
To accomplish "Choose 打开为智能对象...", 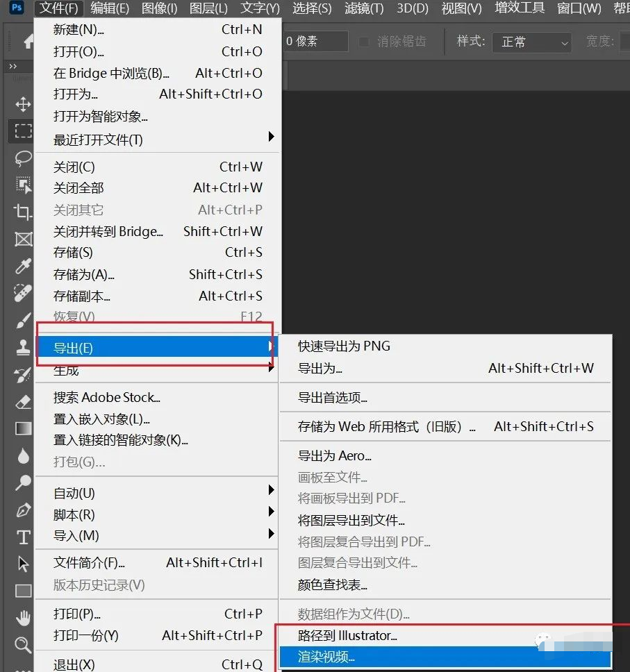I will pyautogui.click(x=157, y=116).
